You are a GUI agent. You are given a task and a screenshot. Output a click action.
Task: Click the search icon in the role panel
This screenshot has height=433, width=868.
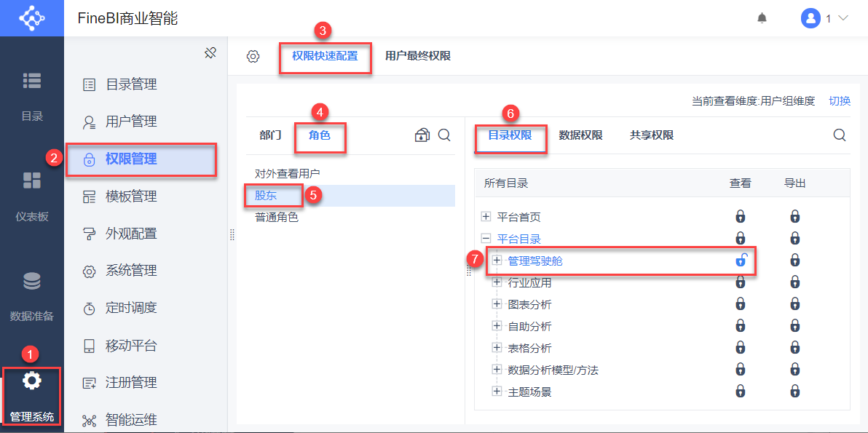tap(444, 135)
